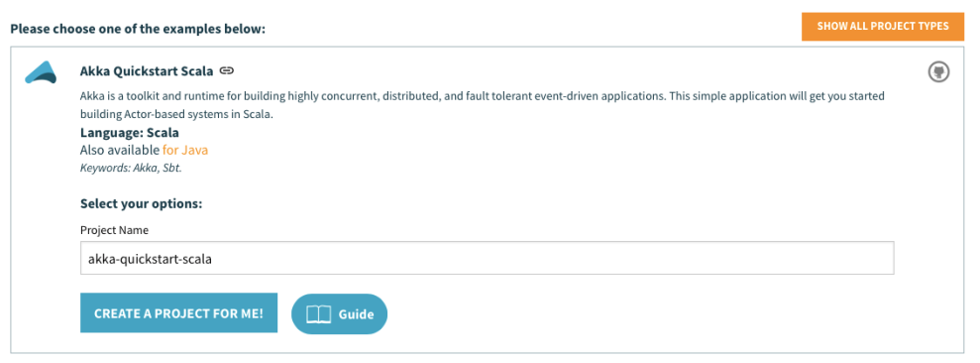Viewport: 980px width, 363px height.
Task: Click the chain-link permalink icon beside title
Action: coord(227,70)
